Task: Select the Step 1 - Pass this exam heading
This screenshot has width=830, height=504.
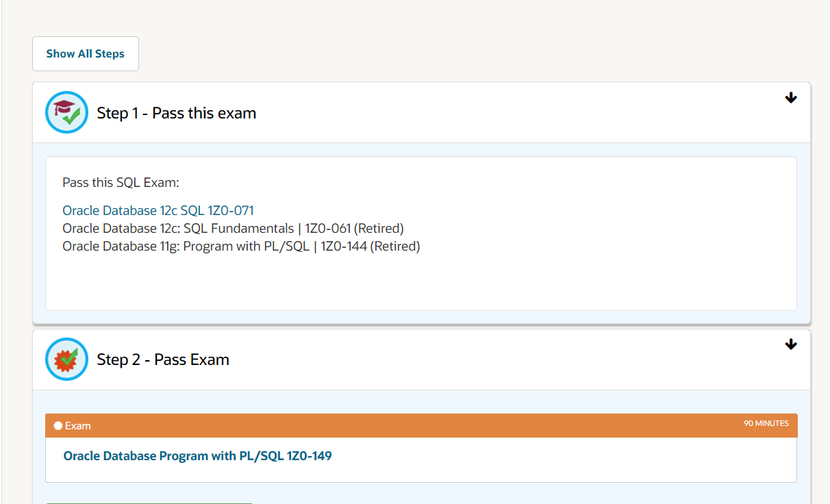Action: coord(176,113)
